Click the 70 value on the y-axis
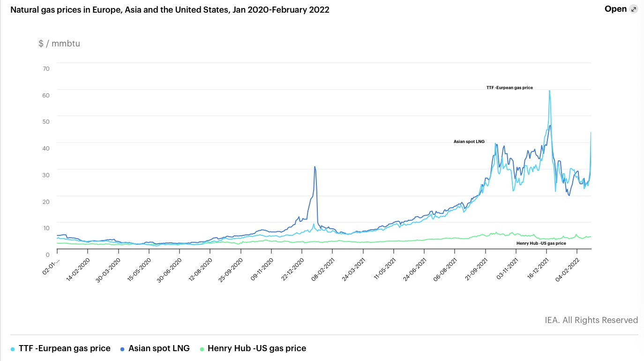644x361 pixels. point(46,68)
